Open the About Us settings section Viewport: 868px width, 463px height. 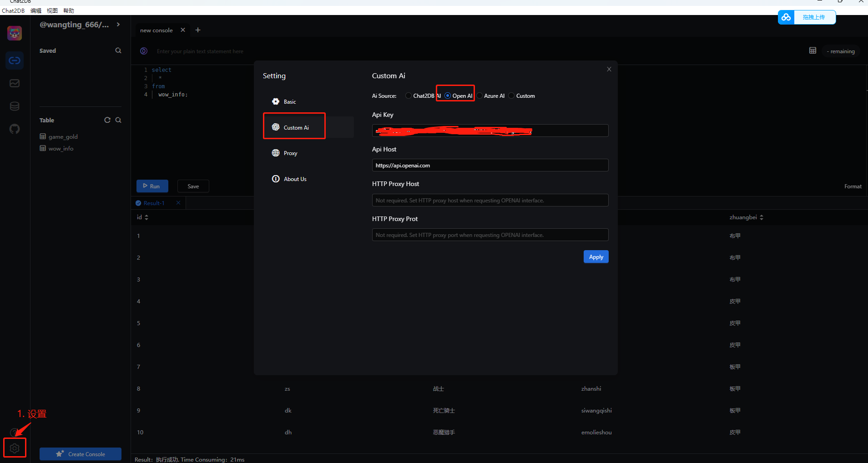tap(308, 179)
